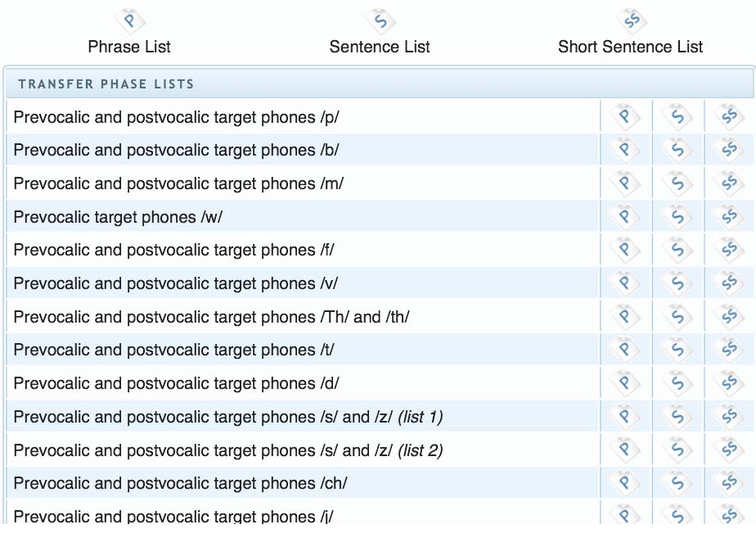Open the phrase list for /p/ phones
This screenshot has height=547, width=756.
click(x=625, y=117)
